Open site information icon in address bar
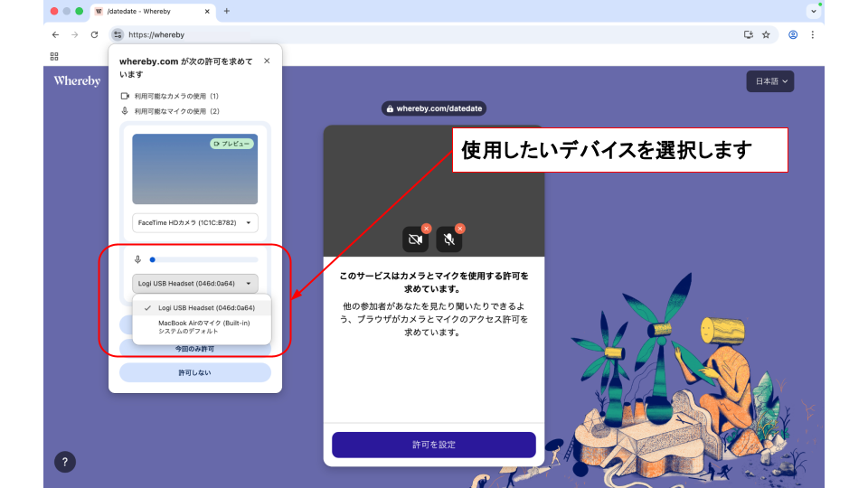868x488 pixels. pos(118,34)
